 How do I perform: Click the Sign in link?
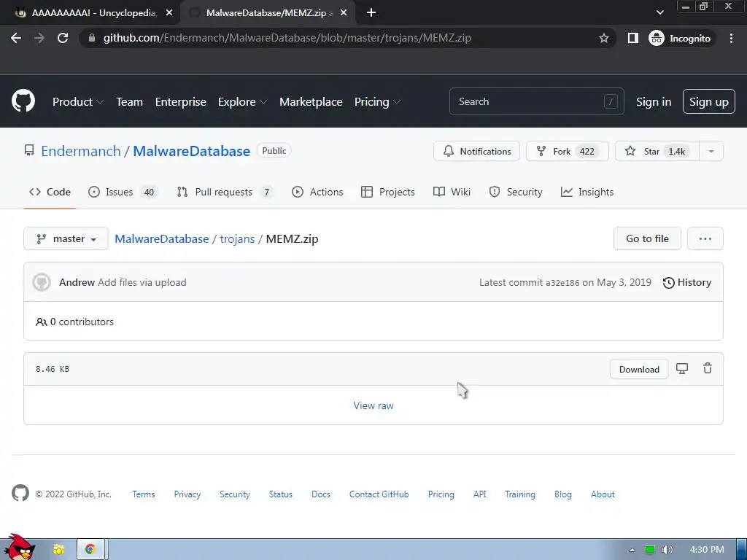point(654,102)
